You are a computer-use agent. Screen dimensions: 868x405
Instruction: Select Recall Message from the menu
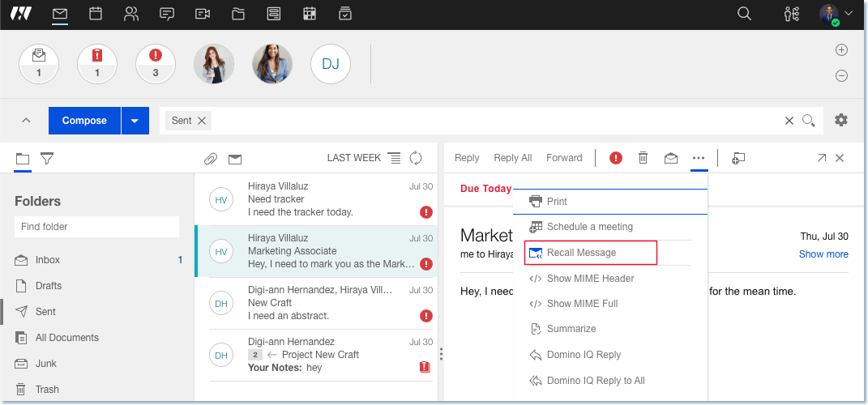coord(591,253)
